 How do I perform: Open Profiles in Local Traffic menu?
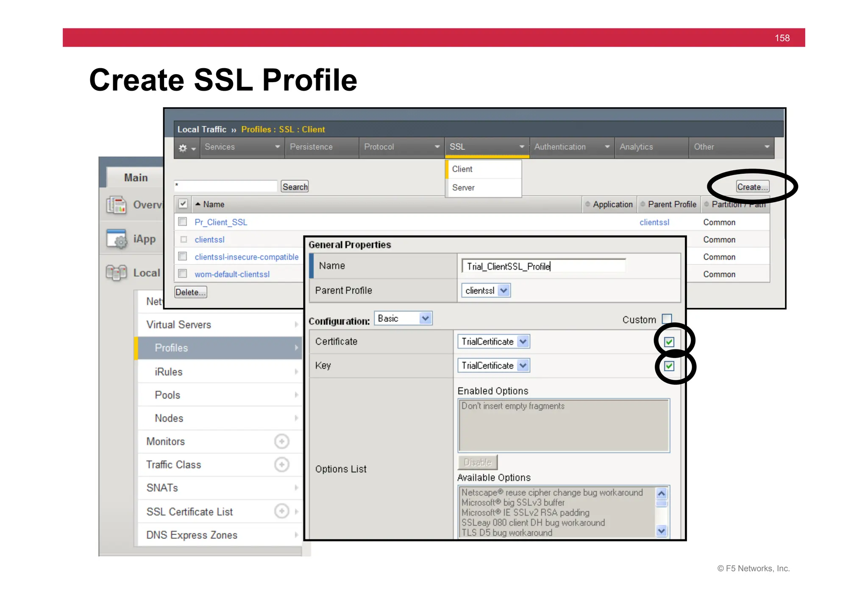tap(218, 348)
